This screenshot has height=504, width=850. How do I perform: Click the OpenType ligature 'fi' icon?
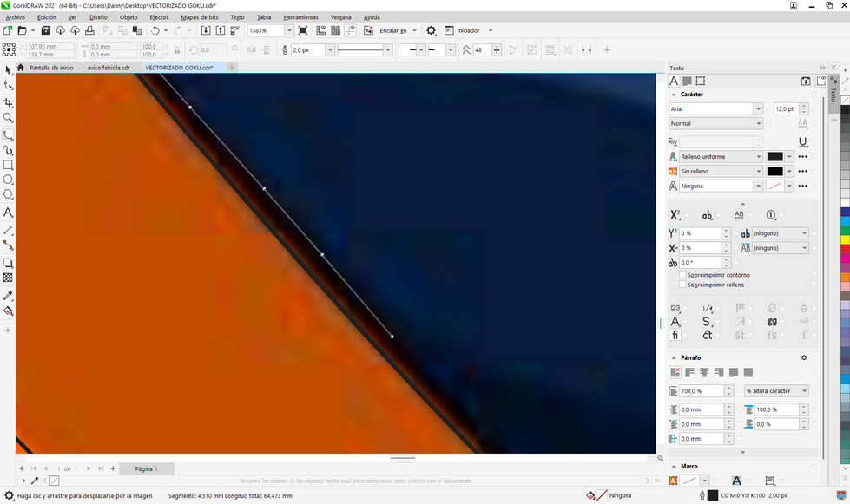[x=675, y=335]
